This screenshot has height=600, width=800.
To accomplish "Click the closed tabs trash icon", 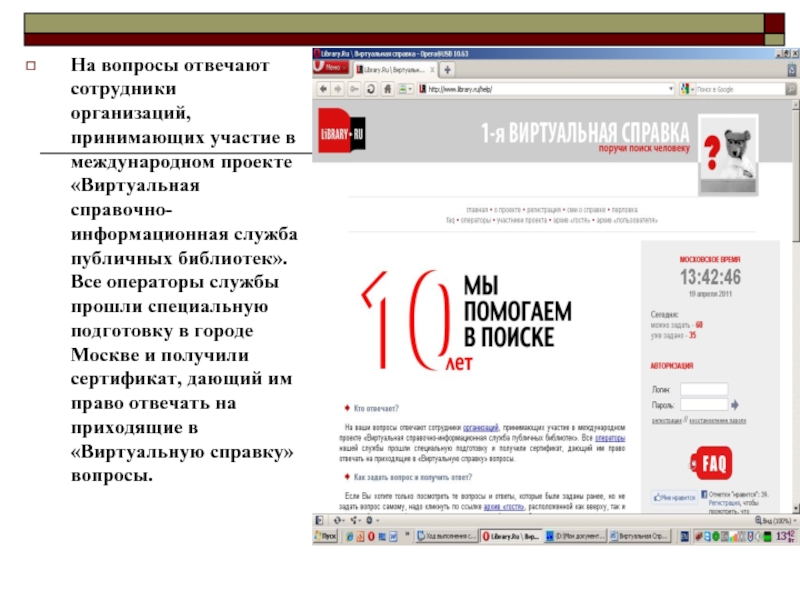I will pos(791,70).
